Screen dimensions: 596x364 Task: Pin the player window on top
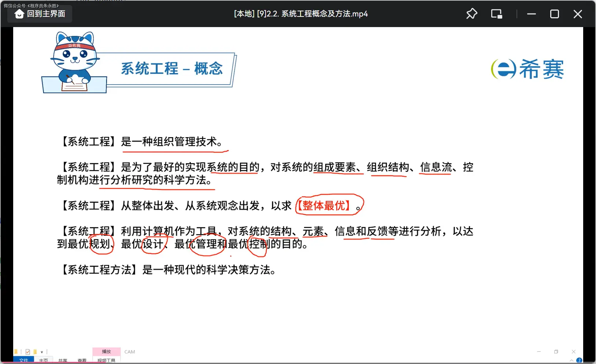(x=471, y=14)
